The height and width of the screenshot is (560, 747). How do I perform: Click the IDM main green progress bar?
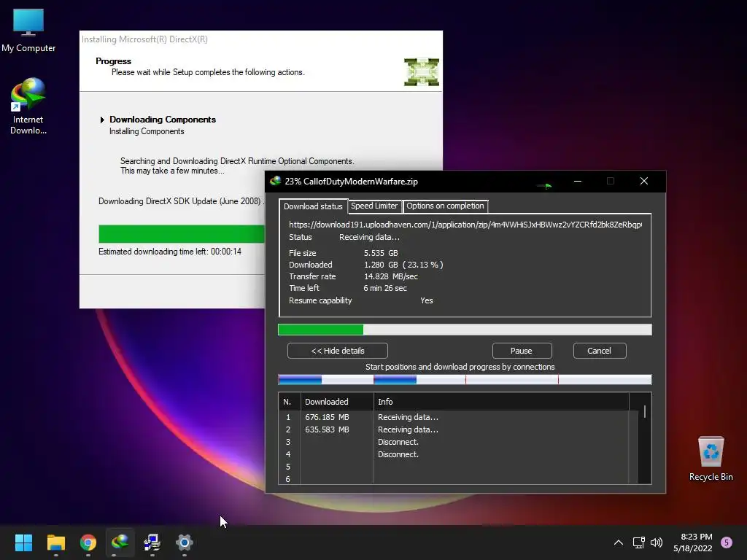pos(465,330)
